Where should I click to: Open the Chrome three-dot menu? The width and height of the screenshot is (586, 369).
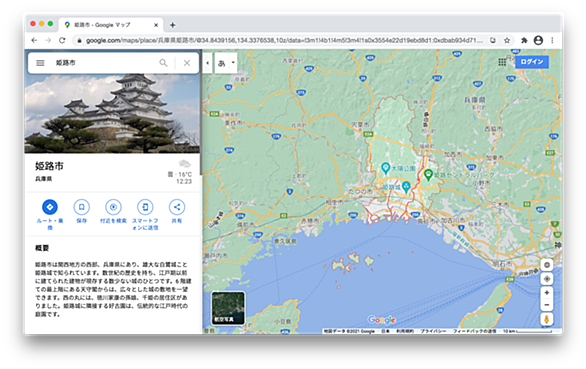[x=552, y=40]
